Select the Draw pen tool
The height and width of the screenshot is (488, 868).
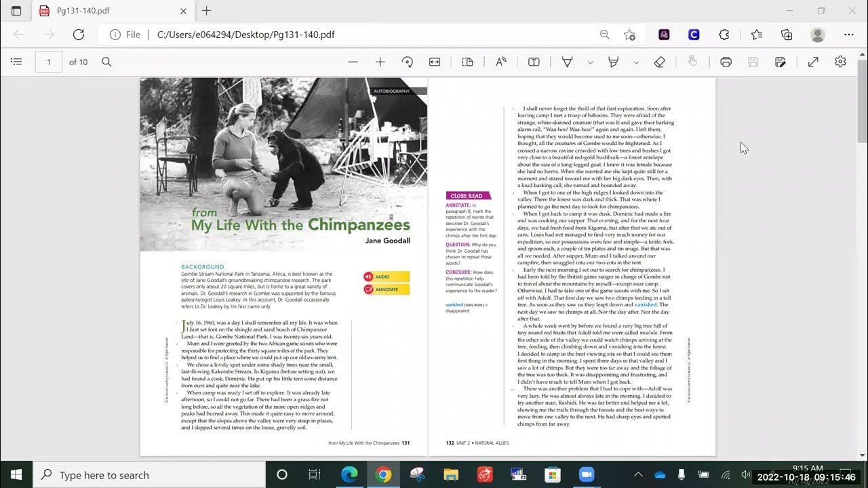[x=568, y=62]
